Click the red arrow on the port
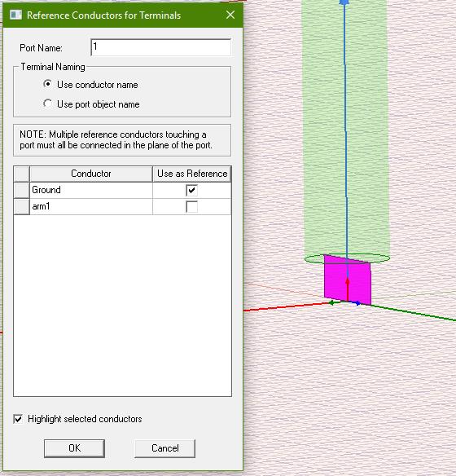 click(x=348, y=290)
